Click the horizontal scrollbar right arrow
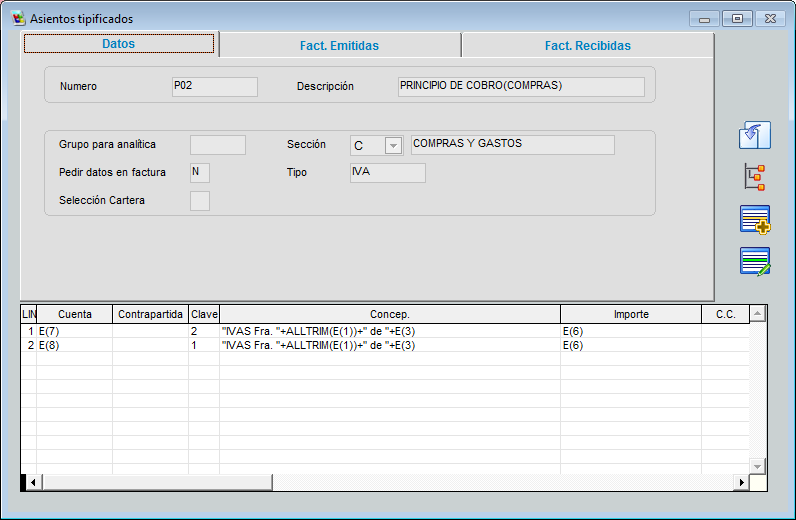Screen dimensions: 796x520 click(742, 482)
